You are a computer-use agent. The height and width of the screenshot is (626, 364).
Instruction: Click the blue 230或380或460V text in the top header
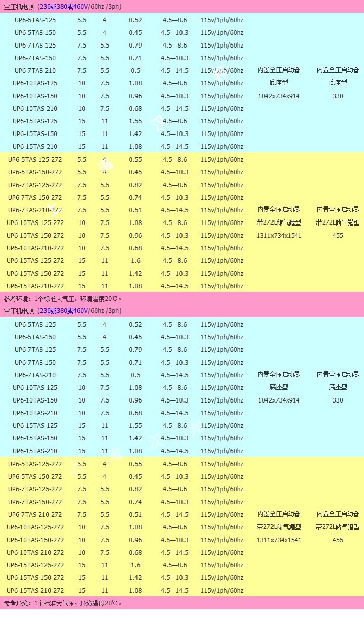[x=64, y=7]
